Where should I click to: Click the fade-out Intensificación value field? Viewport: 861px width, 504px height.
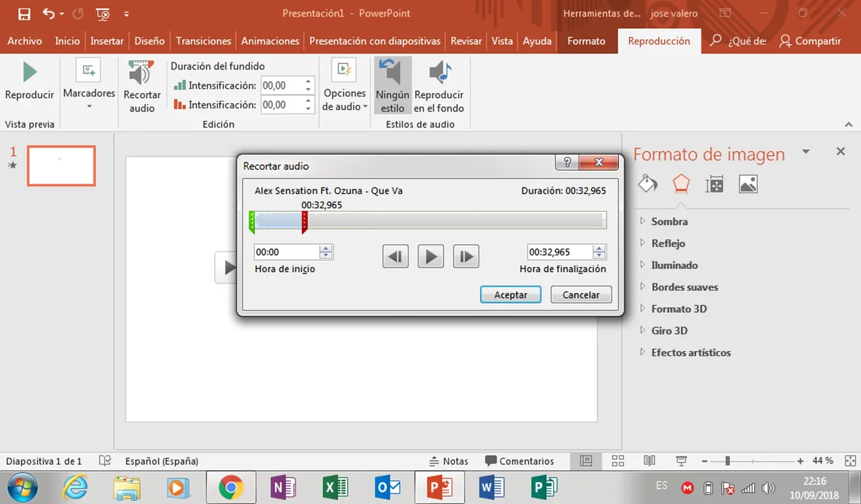tap(282, 105)
